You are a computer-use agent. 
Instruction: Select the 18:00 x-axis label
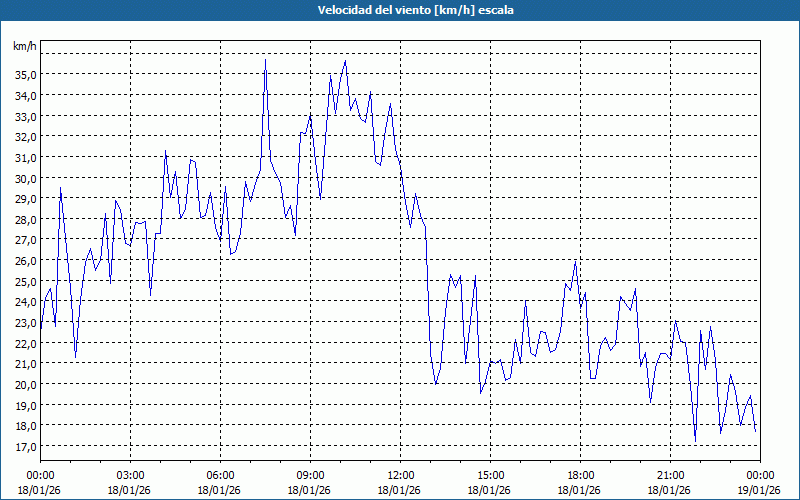pyautogui.click(x=580, y=475)
